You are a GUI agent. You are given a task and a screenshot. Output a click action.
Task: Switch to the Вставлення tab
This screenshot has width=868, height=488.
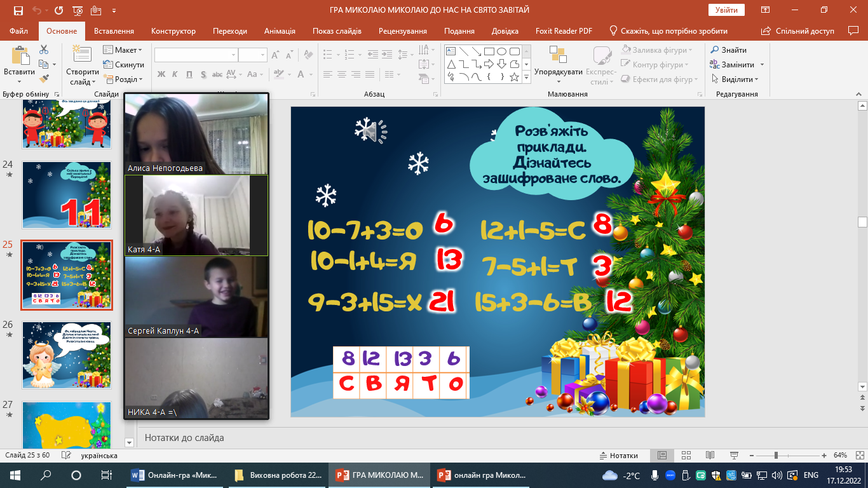114,31
